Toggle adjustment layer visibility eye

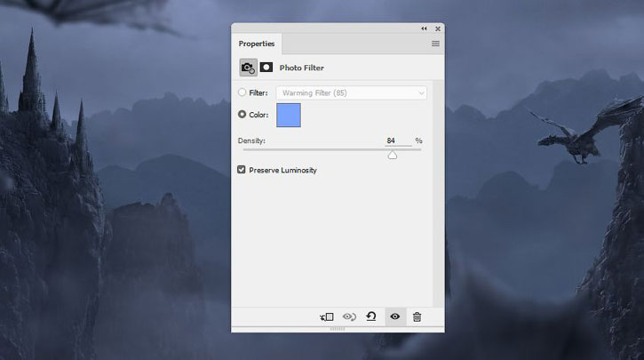point(395,316)
